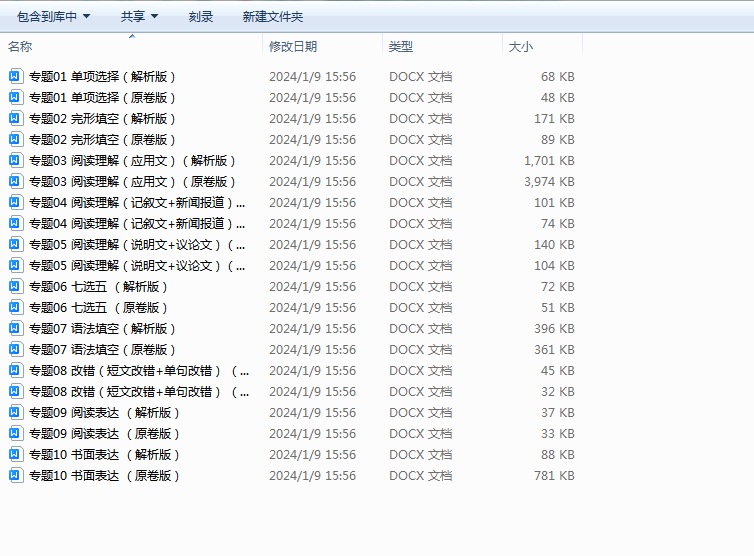This screenshot has height=556, width=754.
Task: Click the 刻录 toolbar button
Action: [x=201, y=17]
